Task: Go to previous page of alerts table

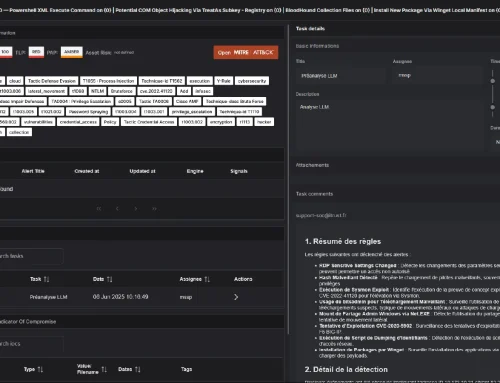Action: point(117,209)
